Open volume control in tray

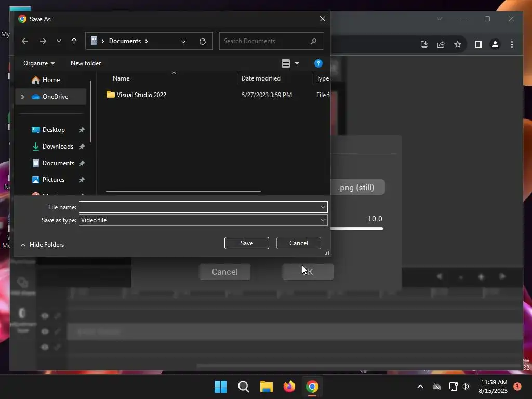(465, 387)
